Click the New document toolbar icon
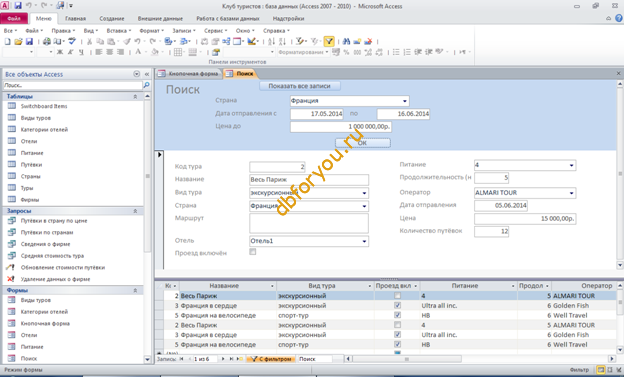The image size is (624, 377). [7, 41]
